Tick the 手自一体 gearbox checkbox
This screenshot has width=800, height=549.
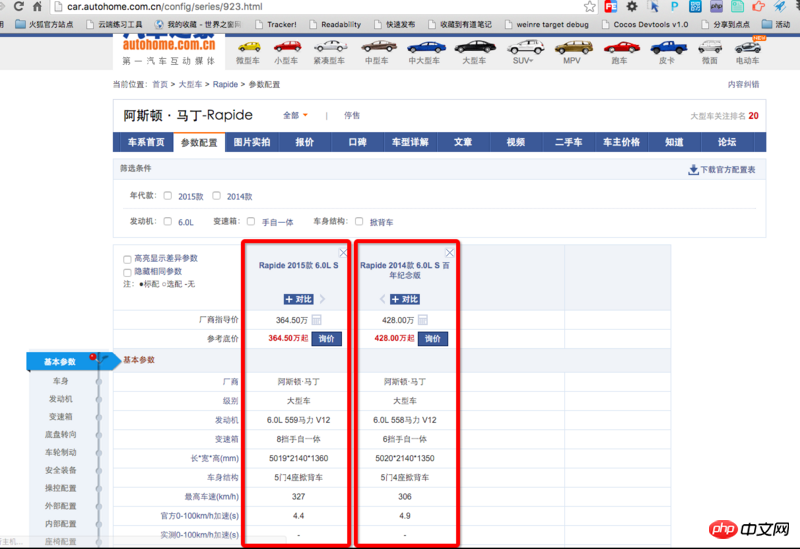(x=251, y=221)
